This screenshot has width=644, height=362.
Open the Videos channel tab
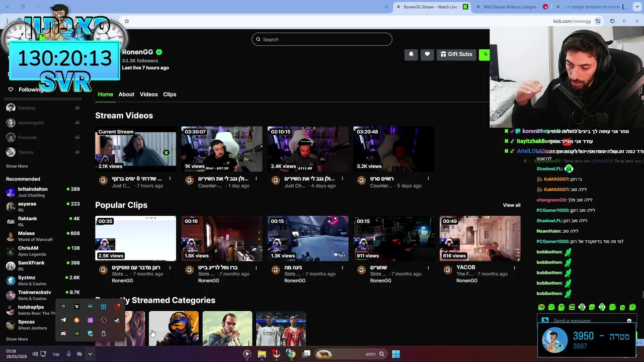pos(148,94)
